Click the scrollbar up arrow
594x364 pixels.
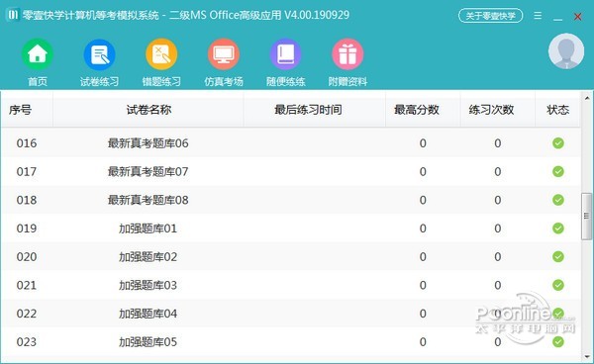[x=587, y=98]
